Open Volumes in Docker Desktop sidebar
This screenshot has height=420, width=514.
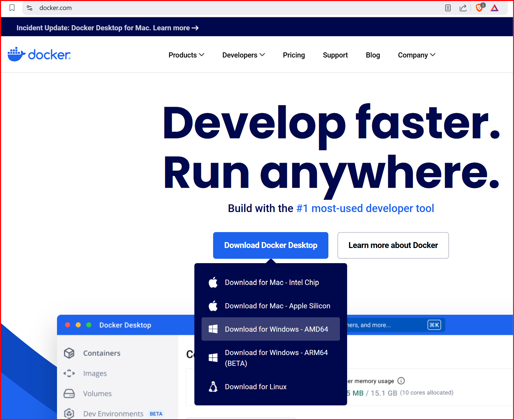tap(97, 394)
